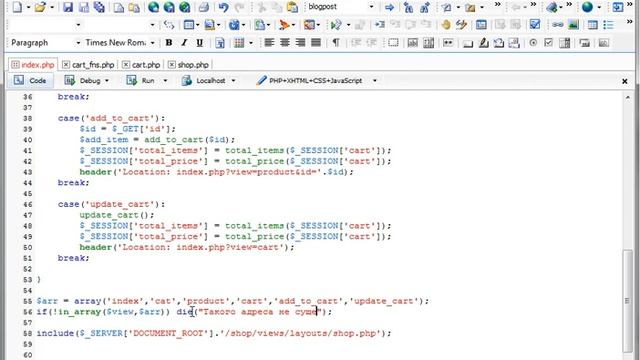
Task: Toggle Italic formatting
Action: pos(184,42)
